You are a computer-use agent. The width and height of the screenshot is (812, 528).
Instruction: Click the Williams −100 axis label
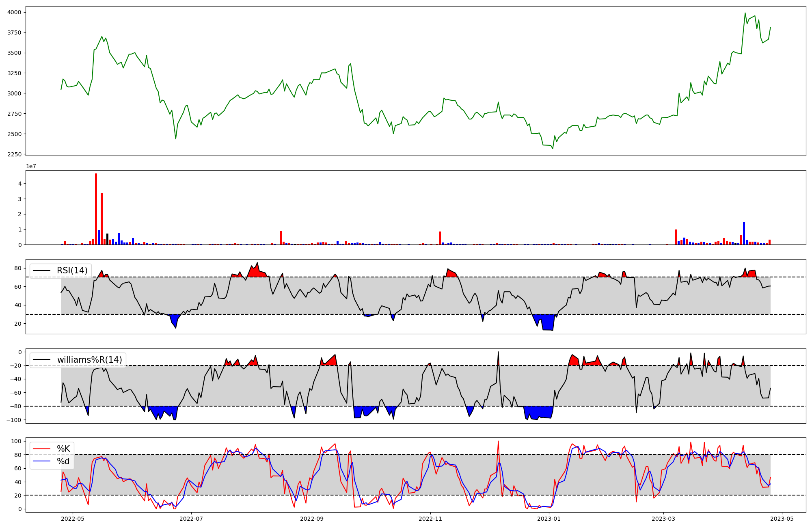15,420
